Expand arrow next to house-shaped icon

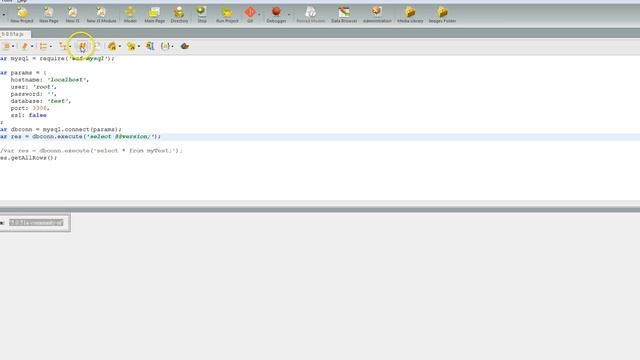120,47
